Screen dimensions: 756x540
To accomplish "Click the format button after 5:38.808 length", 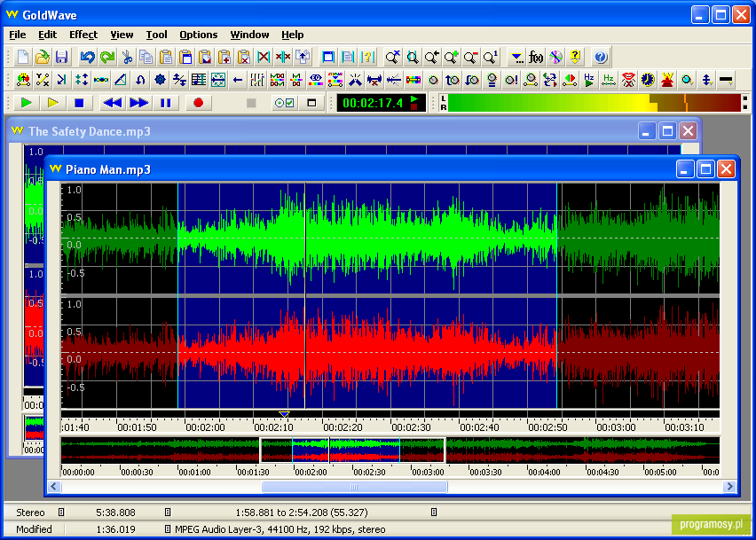I will (x=168, y=512).
